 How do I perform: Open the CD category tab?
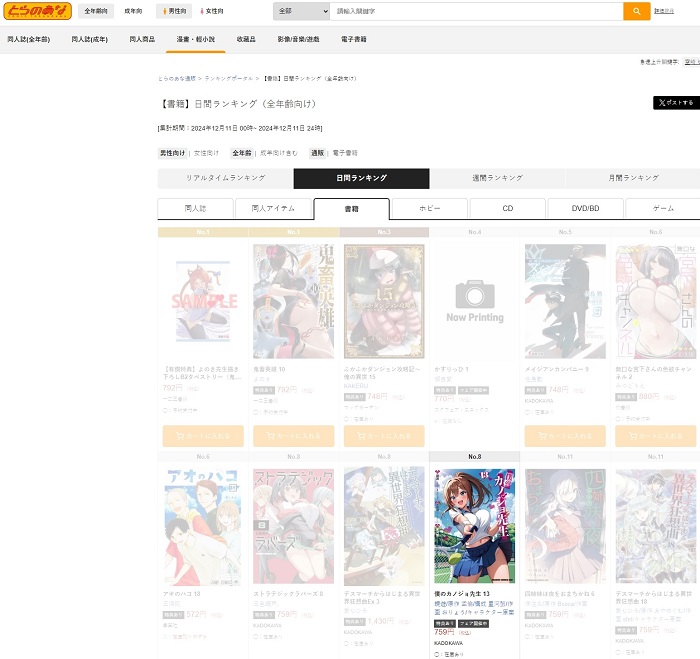pos(508,209)
